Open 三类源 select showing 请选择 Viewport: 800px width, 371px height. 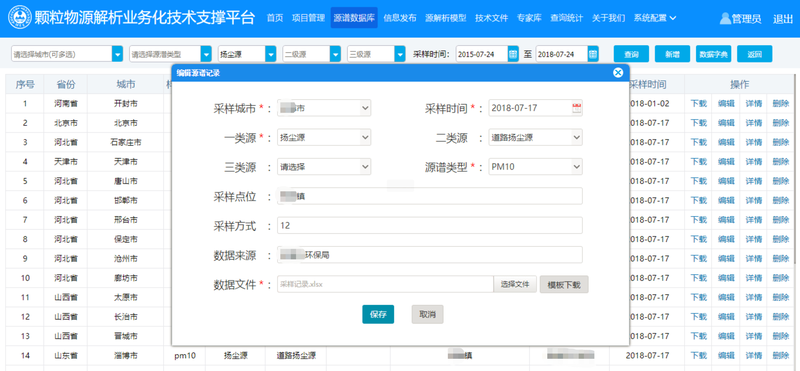click(324, 166)
